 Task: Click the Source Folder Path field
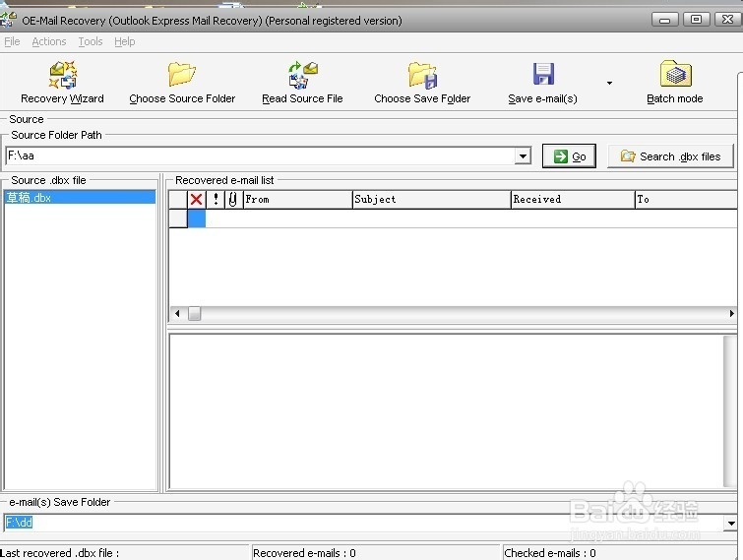[260, 156]
